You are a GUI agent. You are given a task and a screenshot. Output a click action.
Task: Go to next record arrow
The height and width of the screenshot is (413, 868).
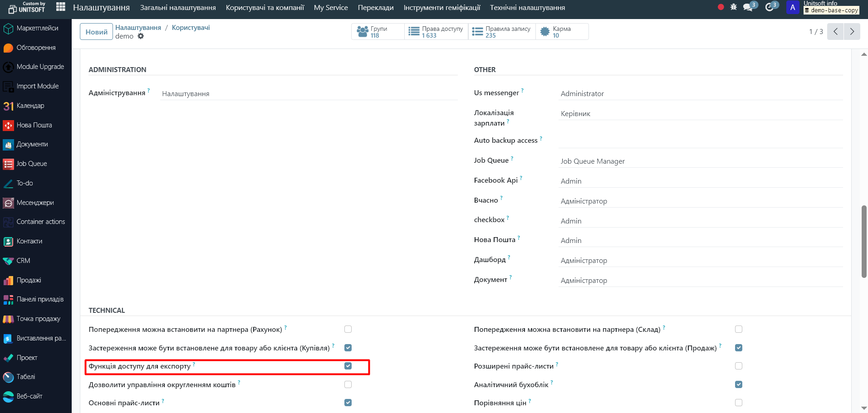pos(852,32)
